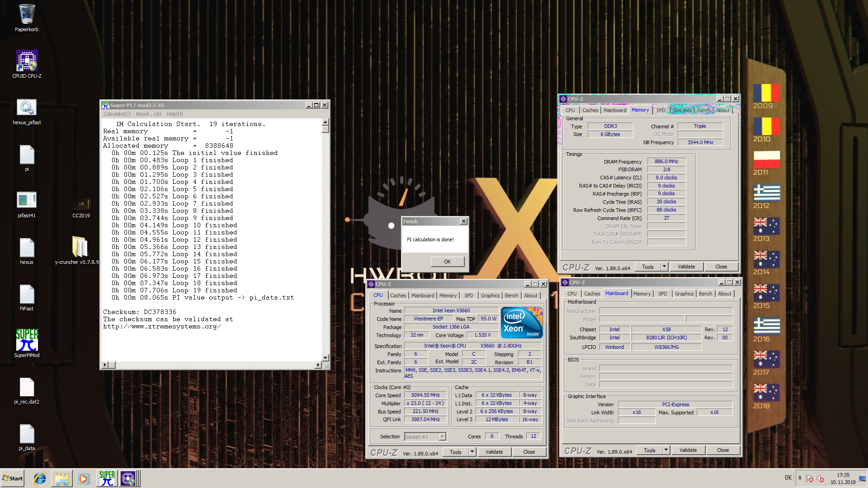Switch to About tab in CPU window
The image size is (868, 488).
click(x=531, y=296)
